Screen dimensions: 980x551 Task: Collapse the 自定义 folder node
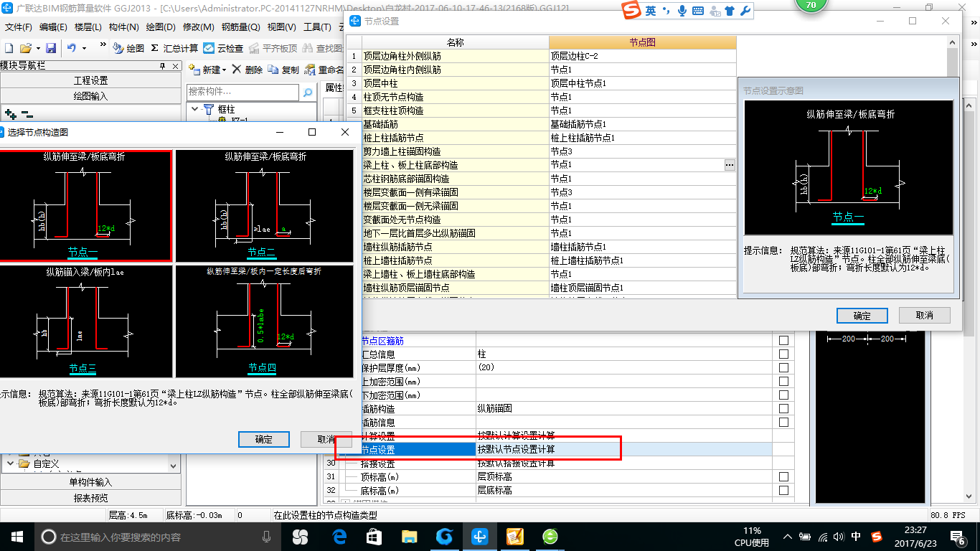(x=10, y=463)
